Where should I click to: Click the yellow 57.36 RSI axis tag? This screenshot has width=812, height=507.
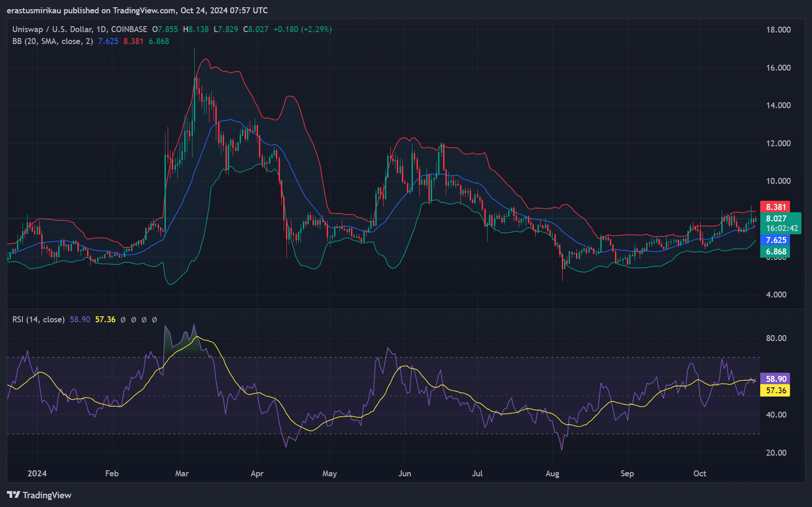775,391
